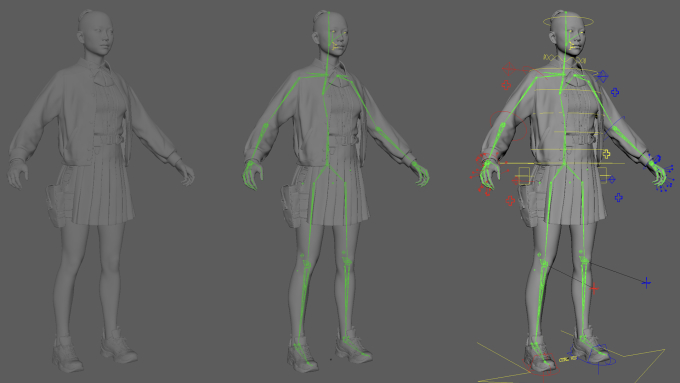Click the blue plus control beside the upper arm
The height and width of the screenshot is (383, 680).
[x=615, y=92]
